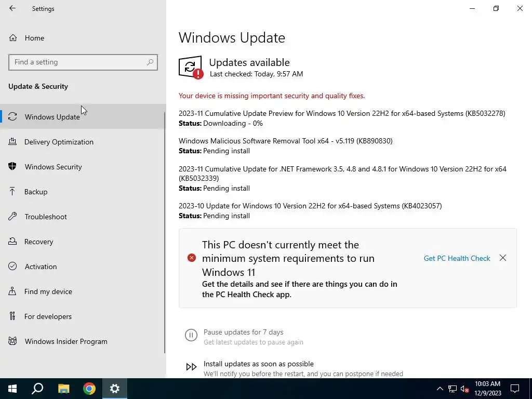
Task: Launch Google Chrome from the taskbar
Action: 89,389
